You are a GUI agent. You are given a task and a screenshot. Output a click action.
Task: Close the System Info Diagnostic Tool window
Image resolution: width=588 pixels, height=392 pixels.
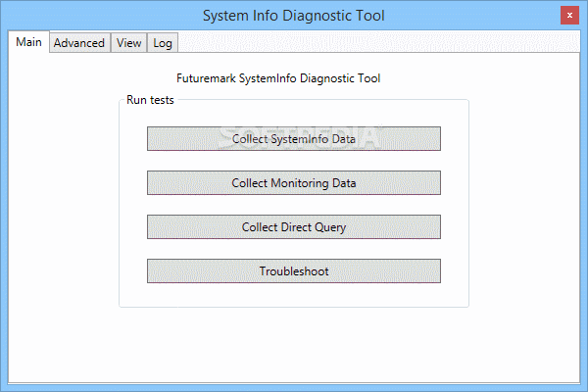(569, 16)
